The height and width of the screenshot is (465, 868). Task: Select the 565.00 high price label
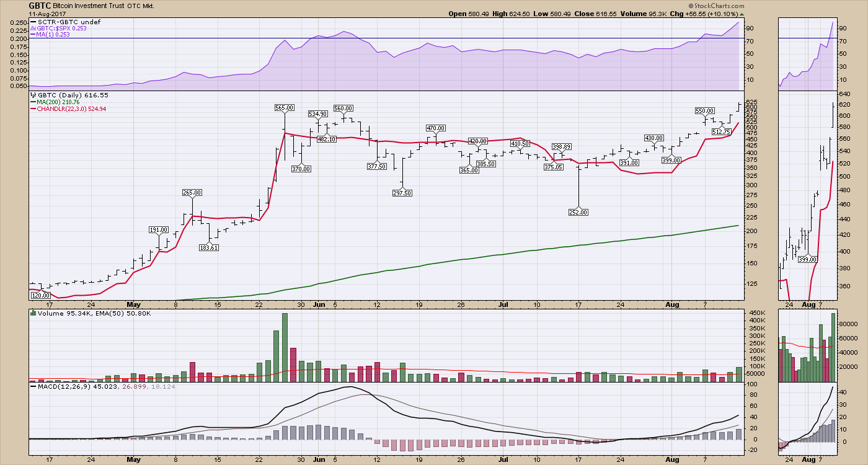click(x=283, y=107)
